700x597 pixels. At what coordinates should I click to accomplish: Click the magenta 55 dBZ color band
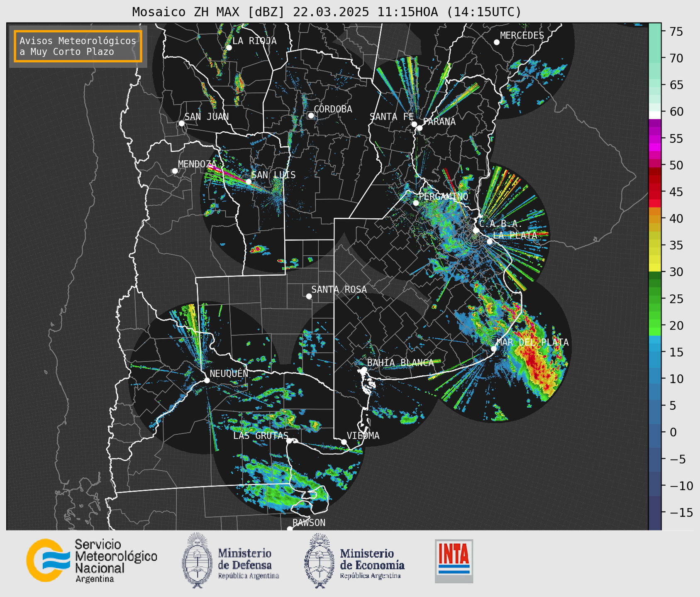[655, 139]
